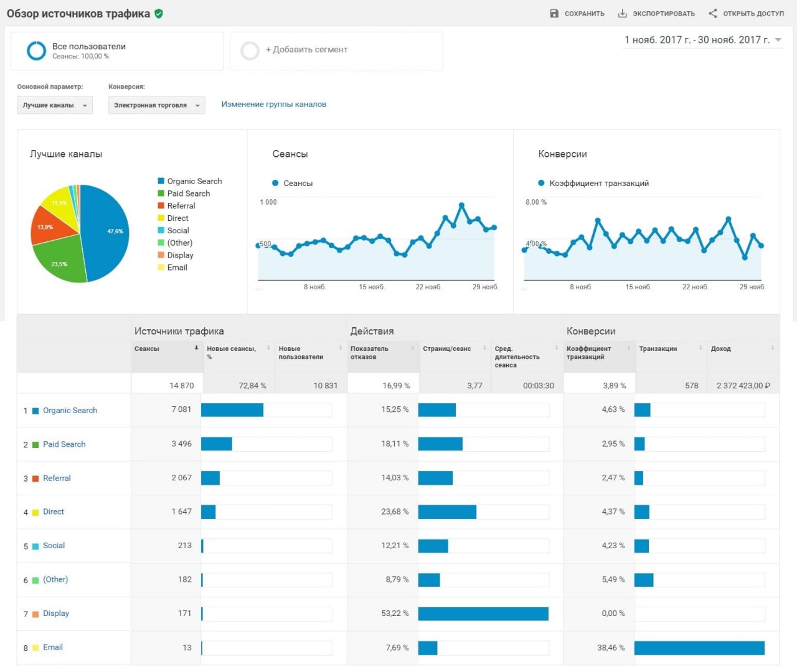Click blue Organic Search legend swatch
The height and width of the screenshot is (672, 797).
coord(161,181)
